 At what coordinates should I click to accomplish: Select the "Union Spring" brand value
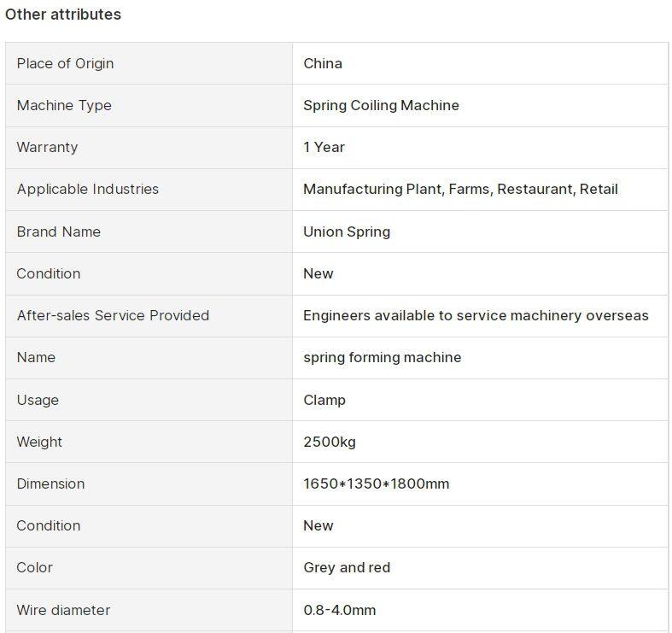coord(347,232)
